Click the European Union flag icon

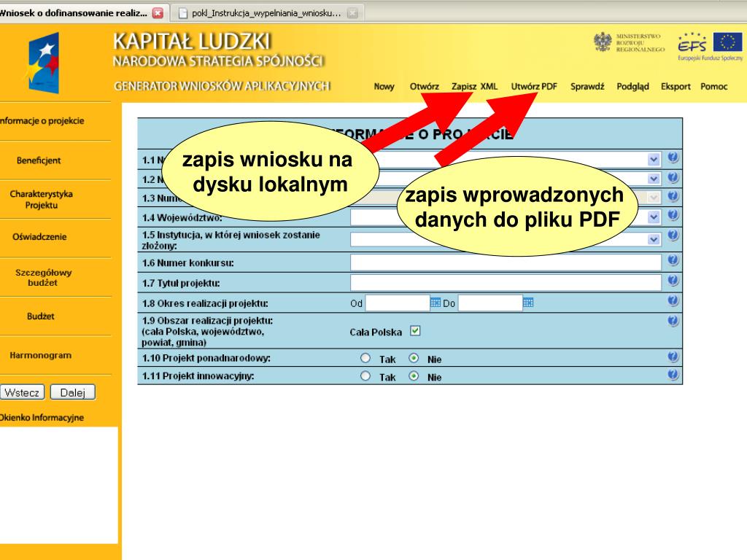pos(727,42)
